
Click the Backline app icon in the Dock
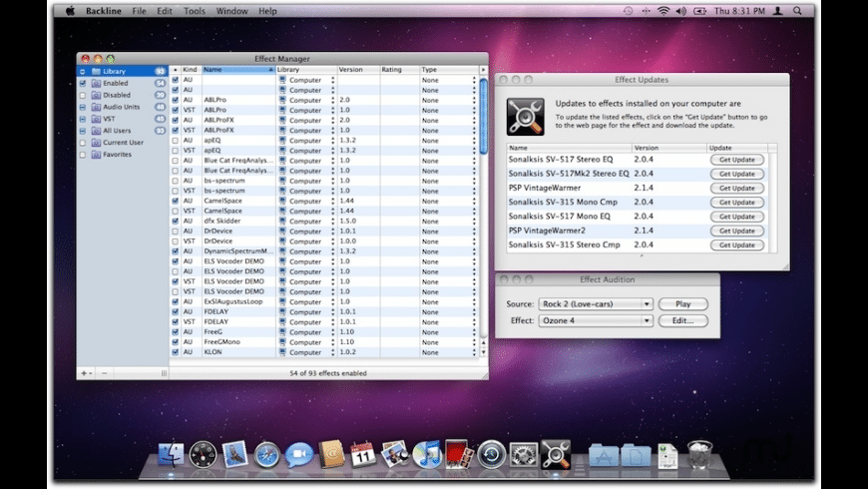click(555, 454)
